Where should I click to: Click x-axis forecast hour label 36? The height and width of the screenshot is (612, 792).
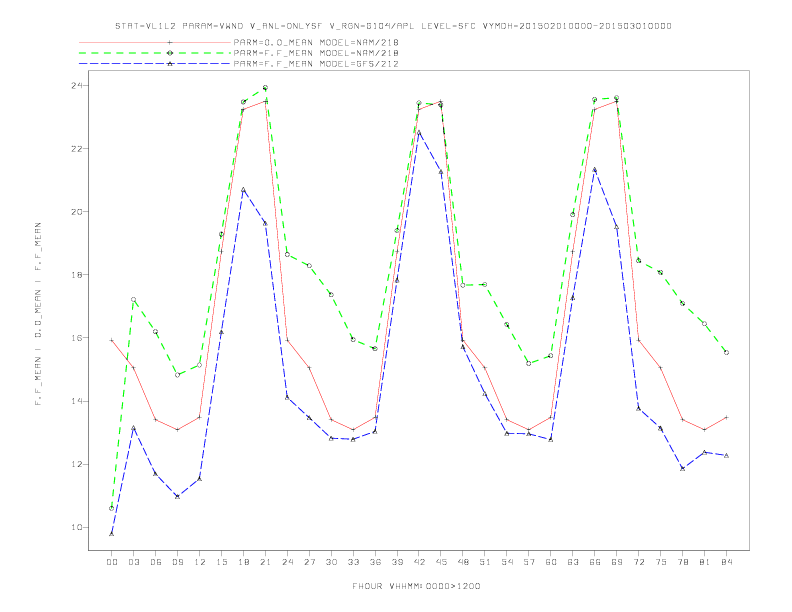point(375,562)
